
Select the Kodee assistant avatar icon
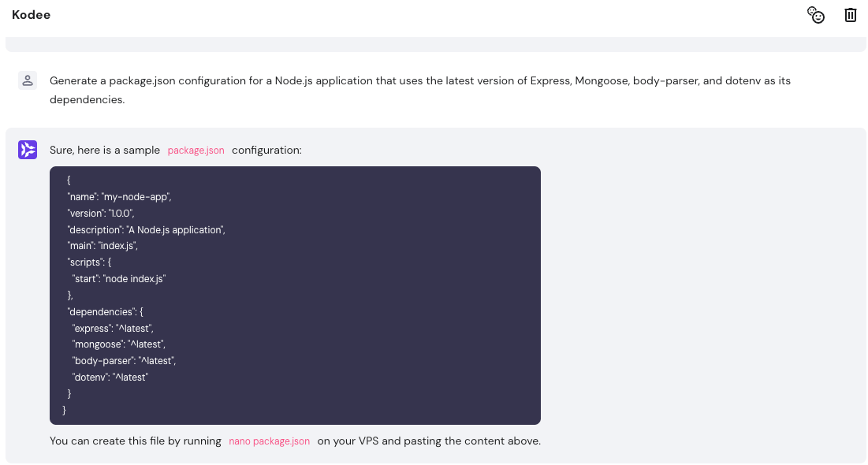28,149
